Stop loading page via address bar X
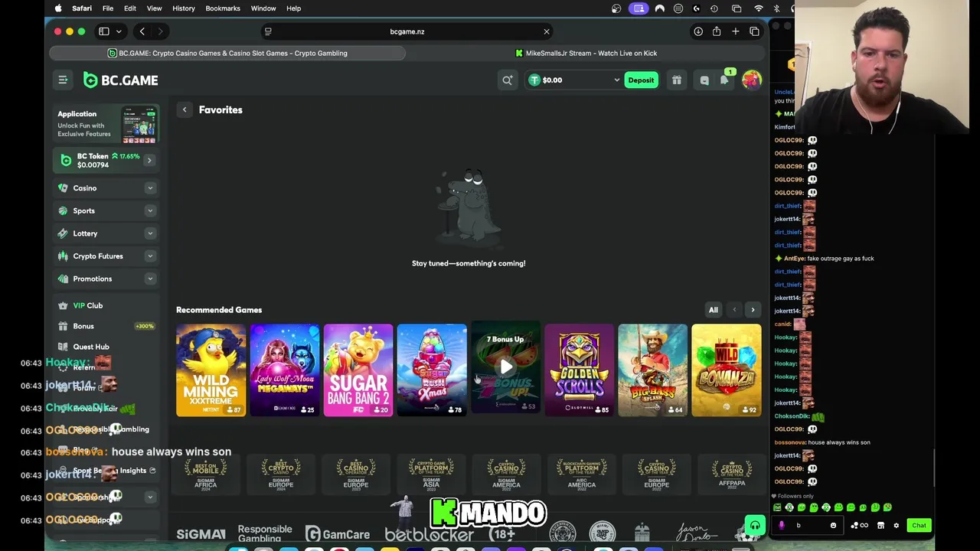Screen dimensions: 980x551 point(547,31)
